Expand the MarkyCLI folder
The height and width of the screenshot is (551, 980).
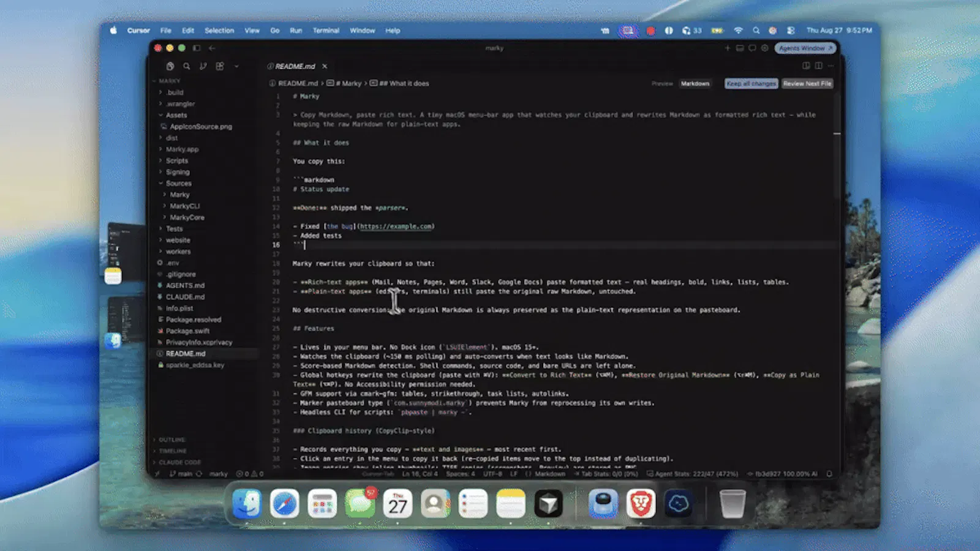[x=184, y=206]
